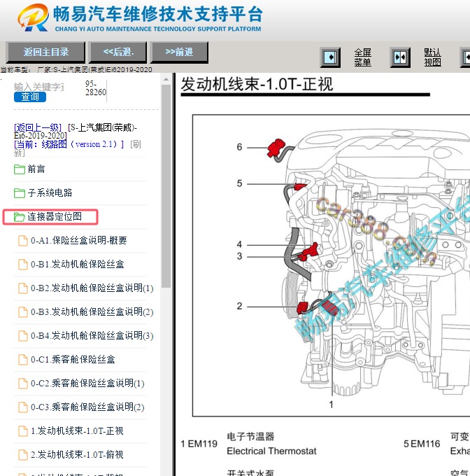Click the 当前：线路图 version 2.1 link
The image size is (470, 476).
coord(69,144)
